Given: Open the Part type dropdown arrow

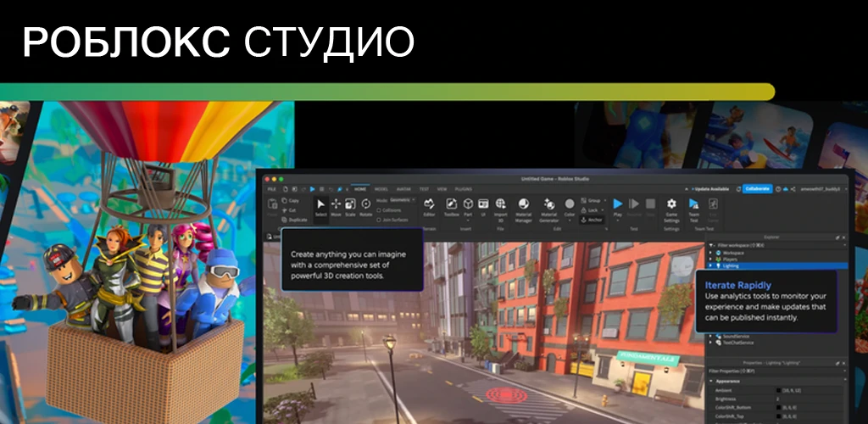Looking at the screenshot, I should (468, 220).
